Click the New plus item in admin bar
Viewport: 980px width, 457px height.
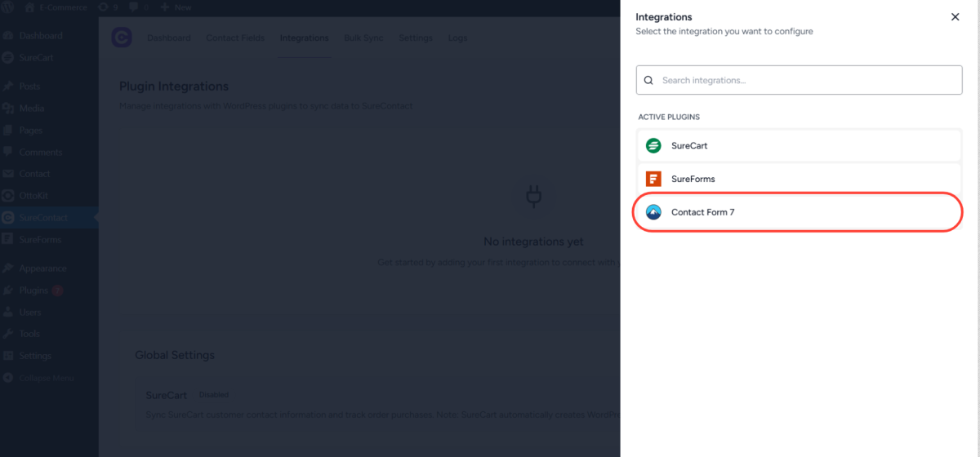click(176, 7)
